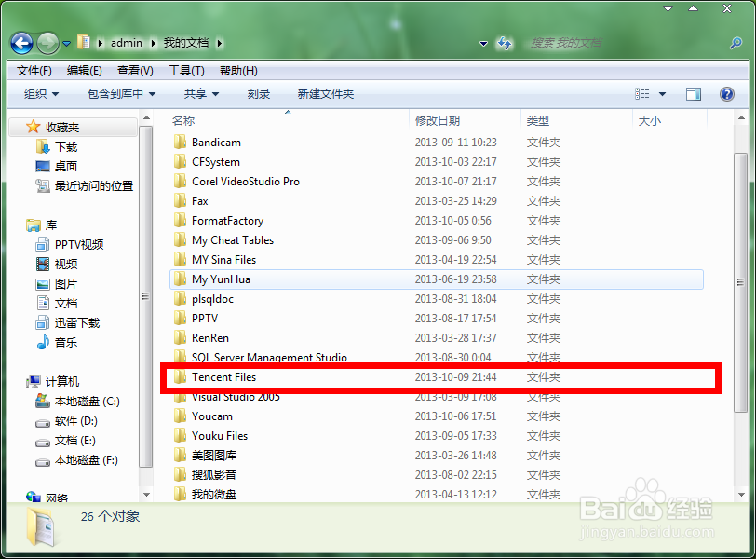Expand the arrow after 我的文档 breadcrumb
Viewport: 756px width, 559px height.
pyautogui.click(x=220, y=44)
